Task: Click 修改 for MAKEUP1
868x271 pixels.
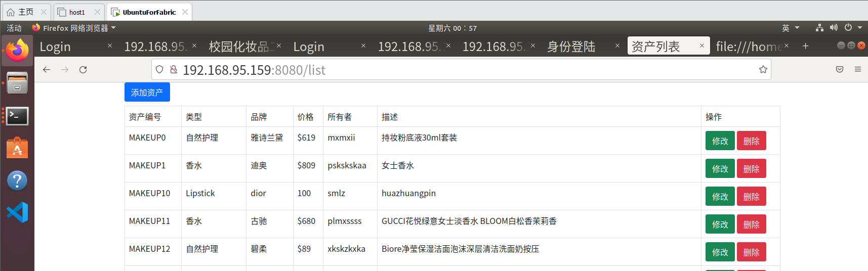Action: point(720,168)
